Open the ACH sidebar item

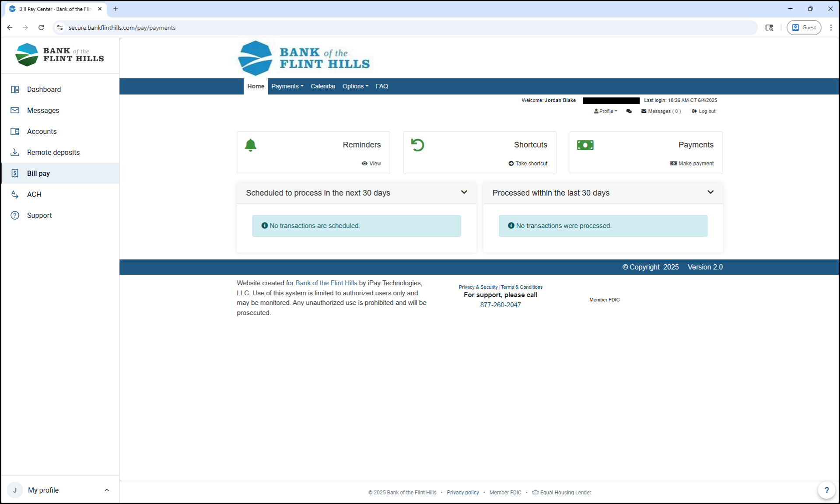click(x=34, y=194)
